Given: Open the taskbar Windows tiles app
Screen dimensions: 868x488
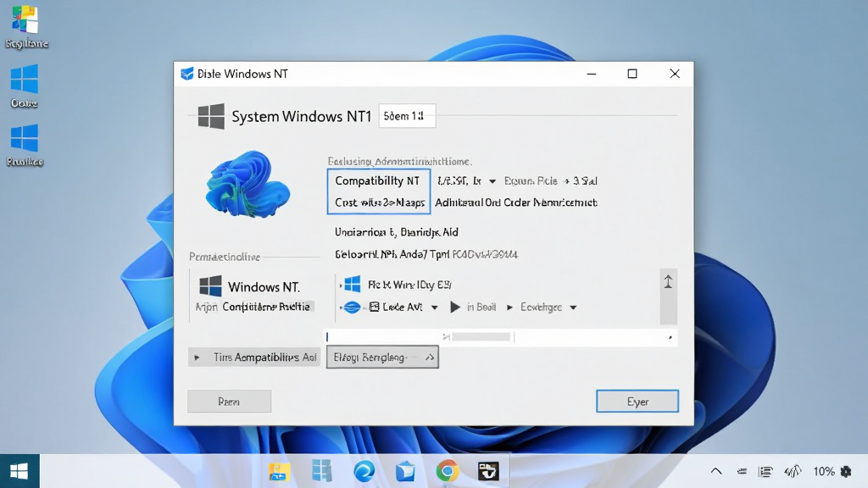Looking at the screenshot, I should tap(321, 471).
